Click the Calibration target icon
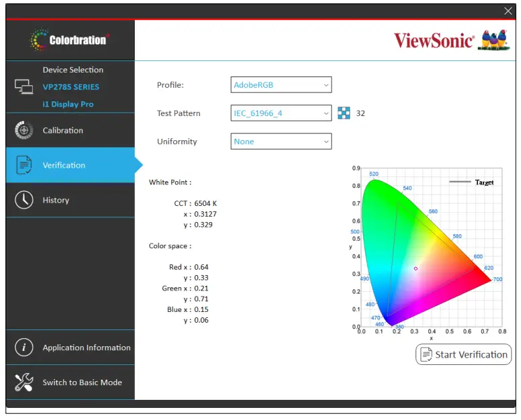Viewport: 521px width, 420px height. pos(24,130)
